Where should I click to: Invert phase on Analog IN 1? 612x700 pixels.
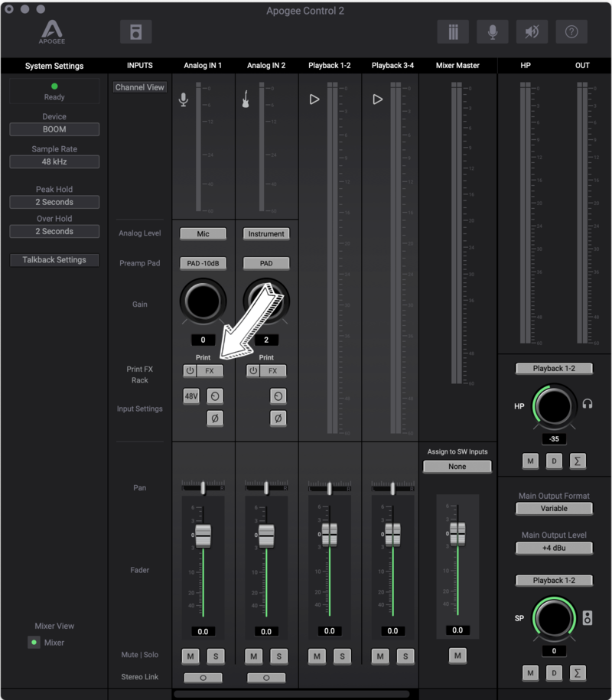pyautogui.click(x=215, y=418)
